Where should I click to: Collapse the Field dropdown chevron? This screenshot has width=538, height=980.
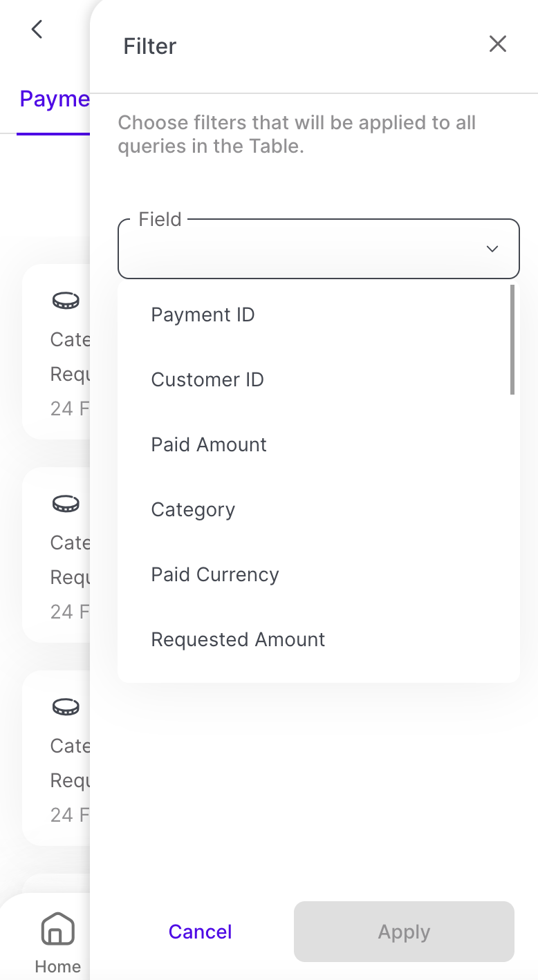[x=492, y=249]
